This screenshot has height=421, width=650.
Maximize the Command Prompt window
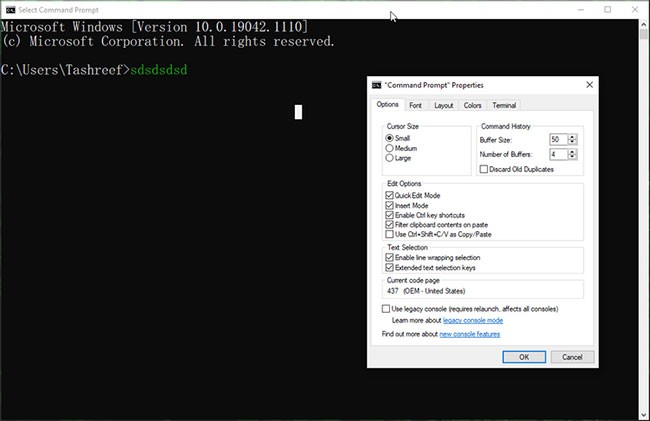point(607,9)
